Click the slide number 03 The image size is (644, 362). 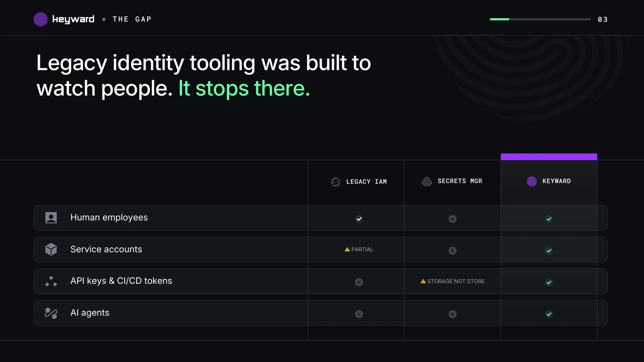pos(603,20)
